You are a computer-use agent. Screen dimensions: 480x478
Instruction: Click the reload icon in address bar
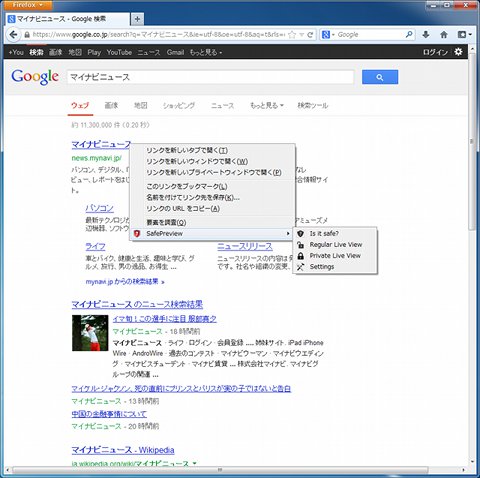[310, 35]
